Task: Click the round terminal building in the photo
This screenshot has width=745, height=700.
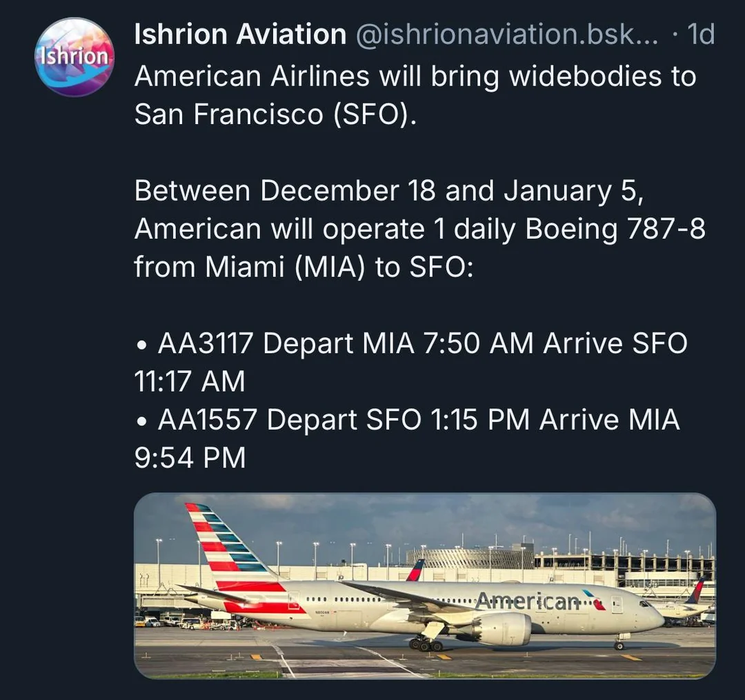Action: pos(468,556)
